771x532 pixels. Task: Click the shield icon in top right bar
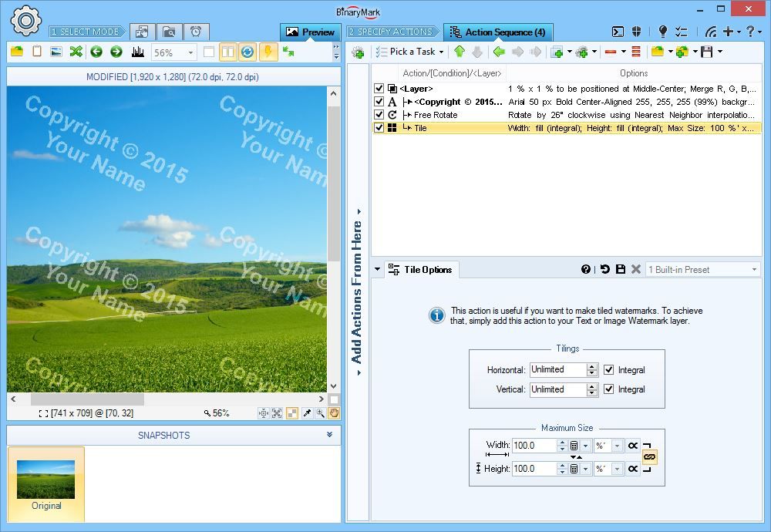[x=637, y=32]
